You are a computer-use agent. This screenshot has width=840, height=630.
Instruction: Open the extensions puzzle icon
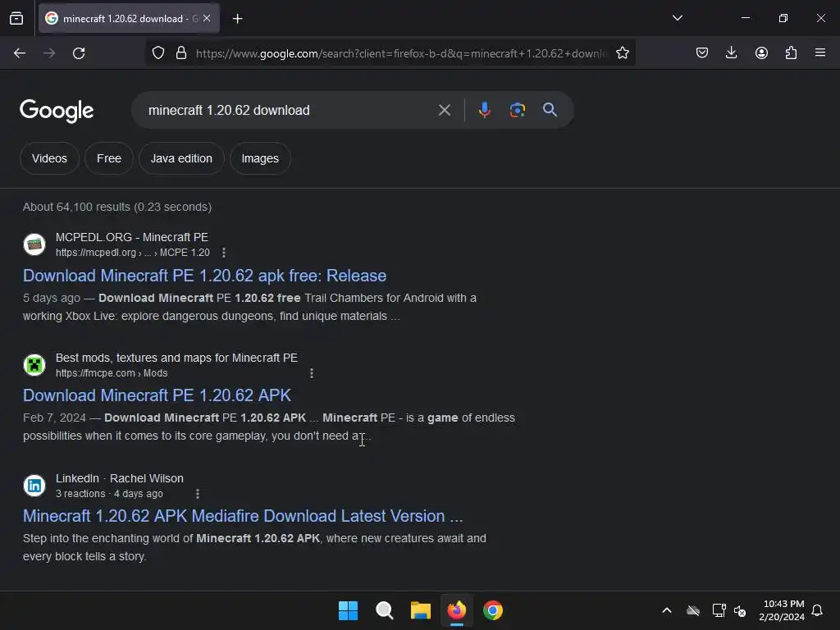click(x=791, y=53)
